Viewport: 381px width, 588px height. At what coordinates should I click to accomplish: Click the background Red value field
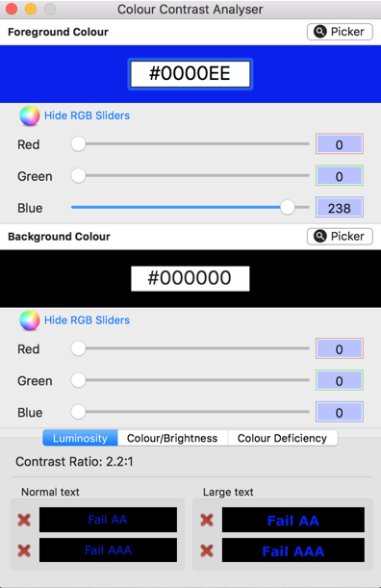pyautogui.click(x=340, y=348)
